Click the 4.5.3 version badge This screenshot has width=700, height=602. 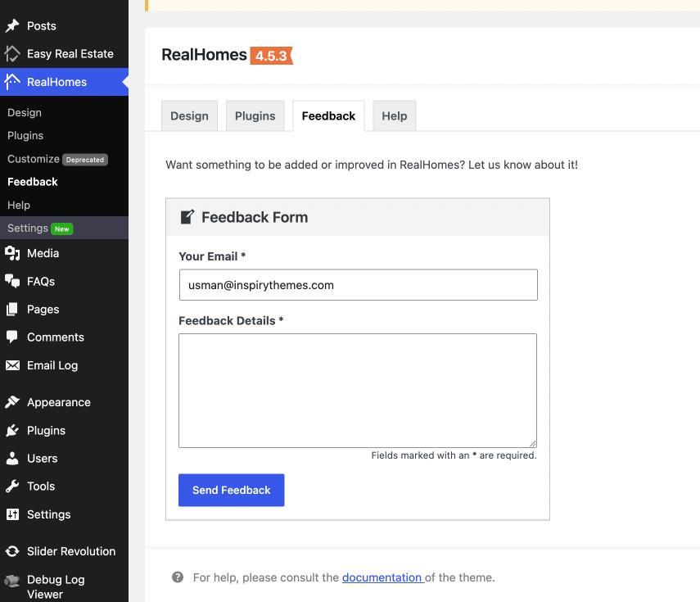(272, 56)
